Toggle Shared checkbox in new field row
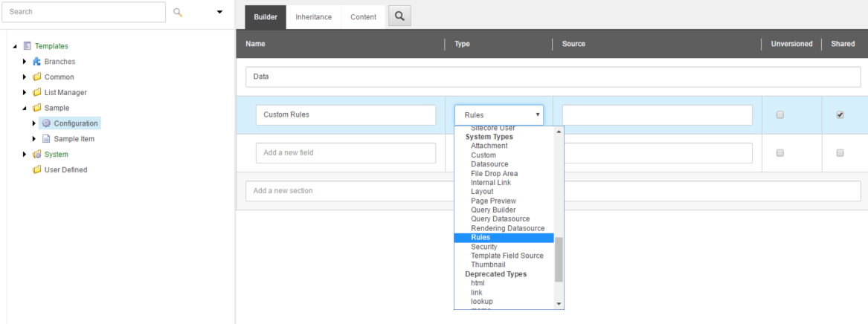Viewport: 868px width, 324px height. click(x=840, y=153)
